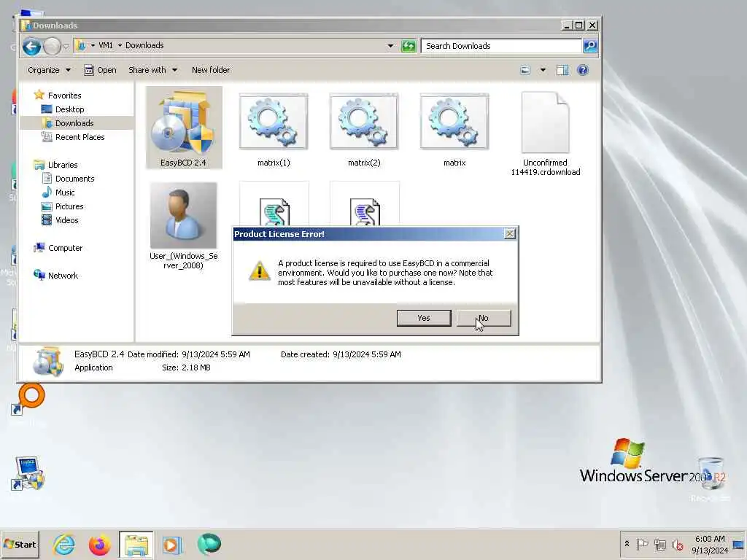
Task: Select Downloads in the navigation pane
Action: (x=74, y=122)
